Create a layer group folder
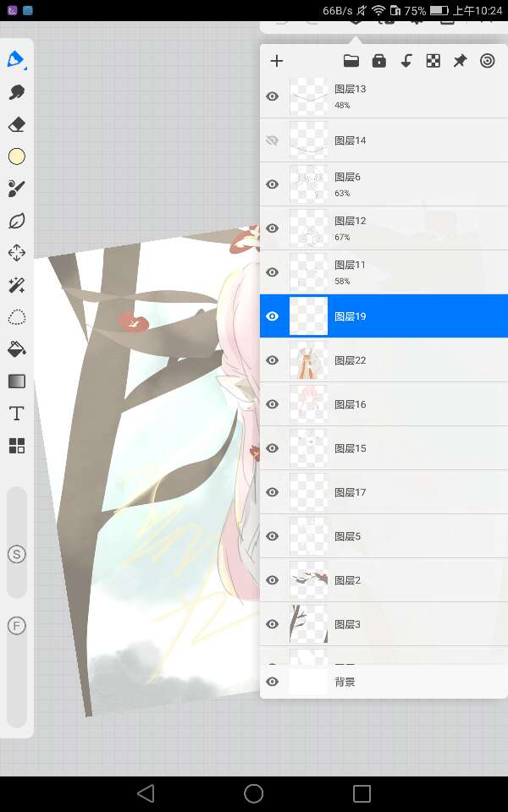This screenshot has width=508, height=812. 351,61
